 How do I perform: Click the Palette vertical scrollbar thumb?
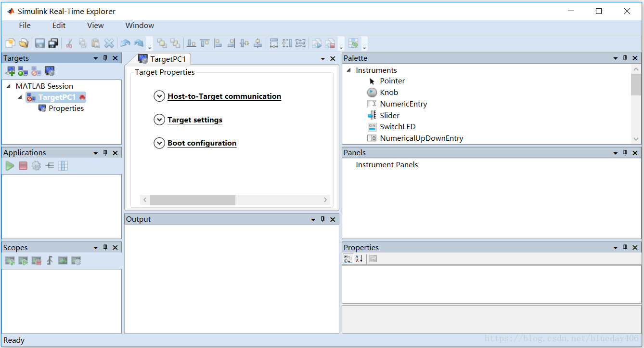[636, 84]
